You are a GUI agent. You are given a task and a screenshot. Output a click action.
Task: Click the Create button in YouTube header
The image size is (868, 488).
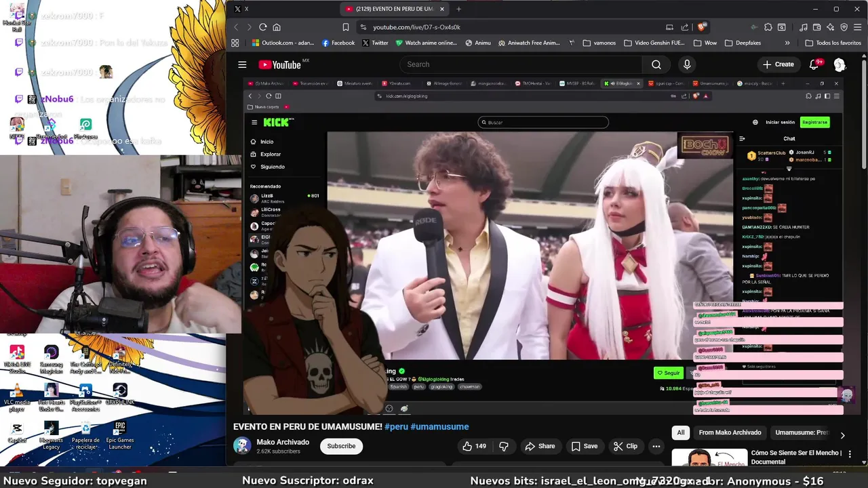[x=778, y=64]
